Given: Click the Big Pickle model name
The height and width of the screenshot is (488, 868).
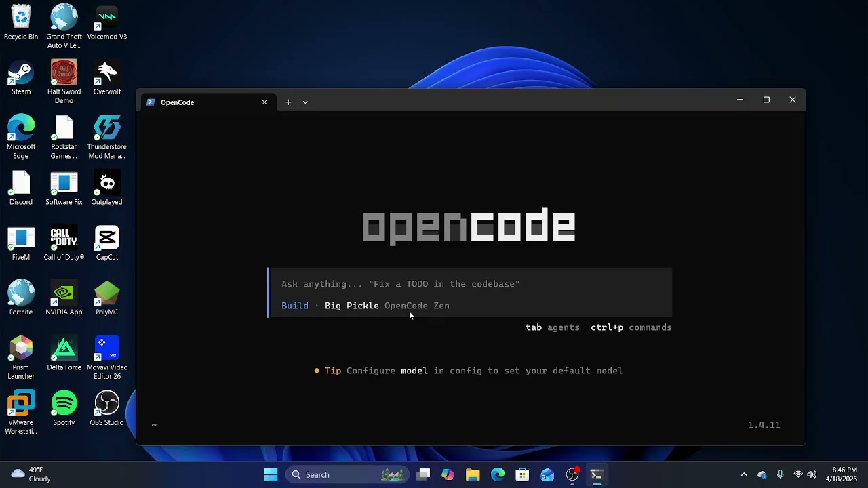Looking at the screenshot, I should 352,306.
